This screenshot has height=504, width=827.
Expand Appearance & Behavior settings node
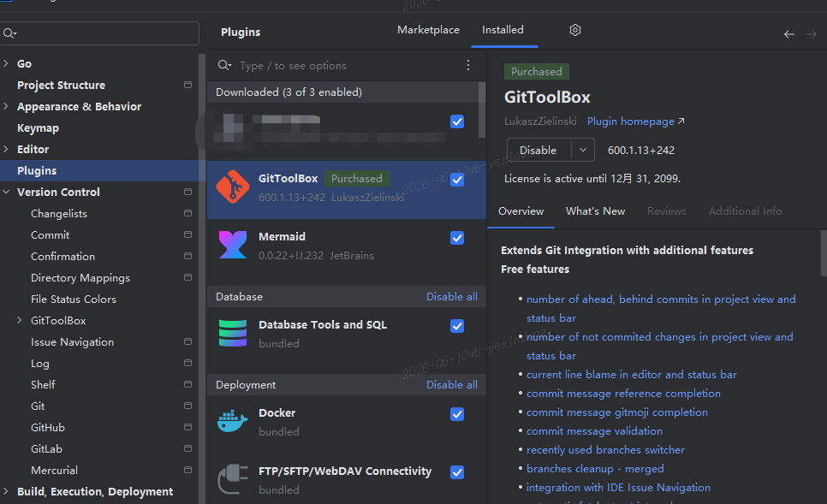(x=6, y=106)
